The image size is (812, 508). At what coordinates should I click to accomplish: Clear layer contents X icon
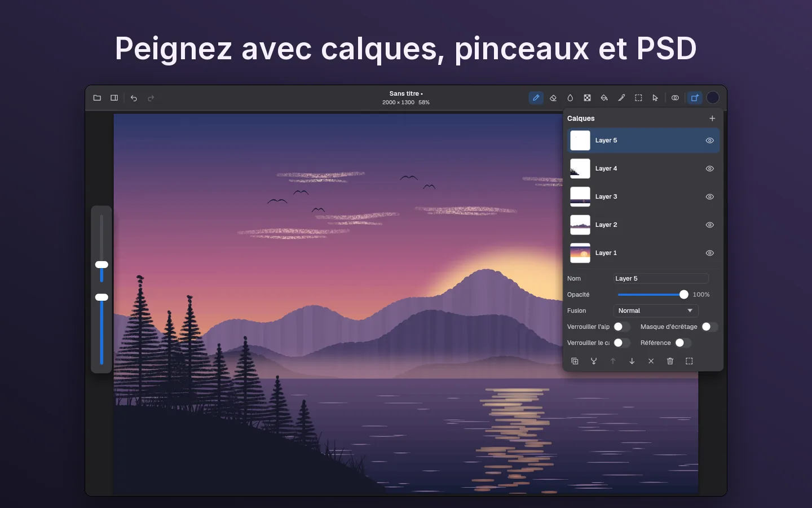click(651, 361)
